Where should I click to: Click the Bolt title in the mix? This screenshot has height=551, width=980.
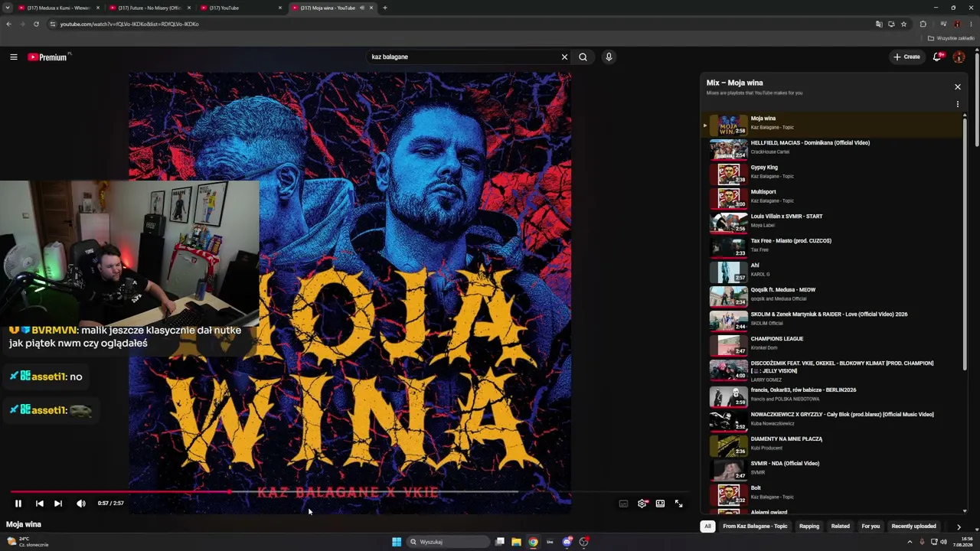point(756,488)
